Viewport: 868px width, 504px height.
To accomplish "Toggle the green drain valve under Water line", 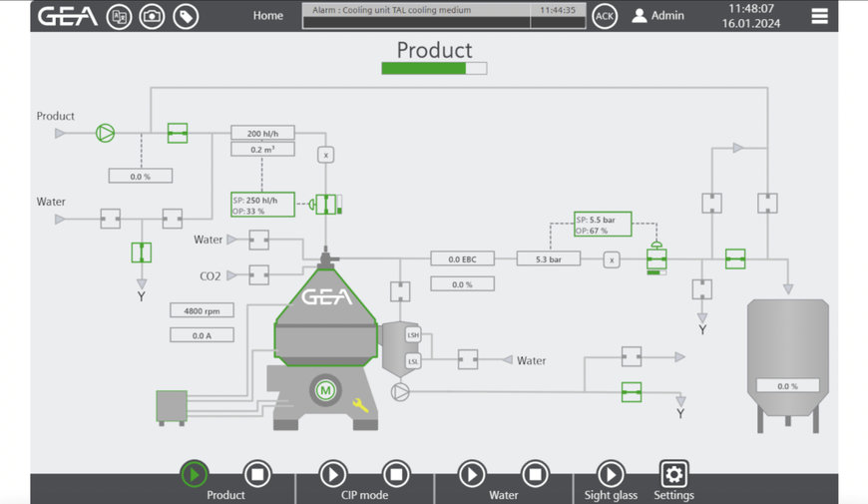I will click(x=141, y=252).
